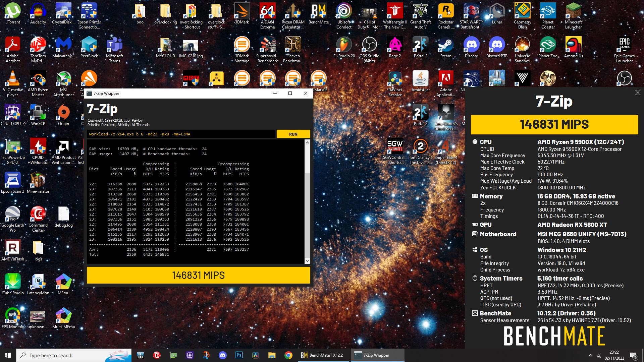Open the Windows Start menu

click(8, 355)
